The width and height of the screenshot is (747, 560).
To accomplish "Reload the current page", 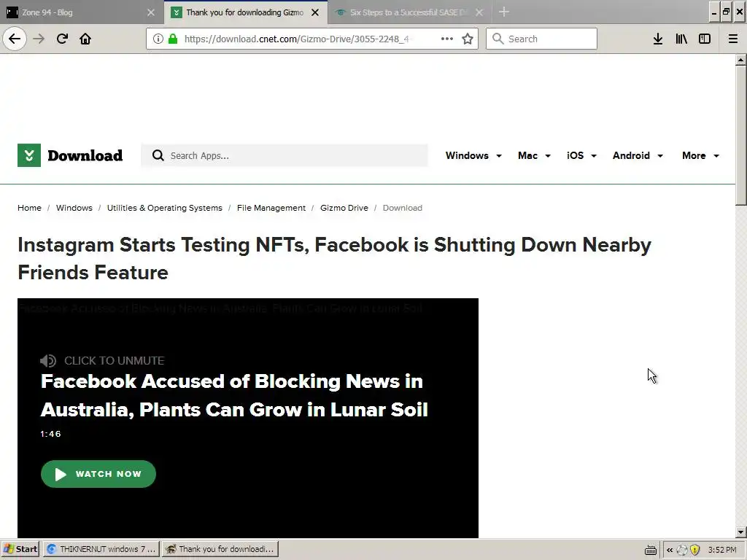I will click(x=62, y=39).
